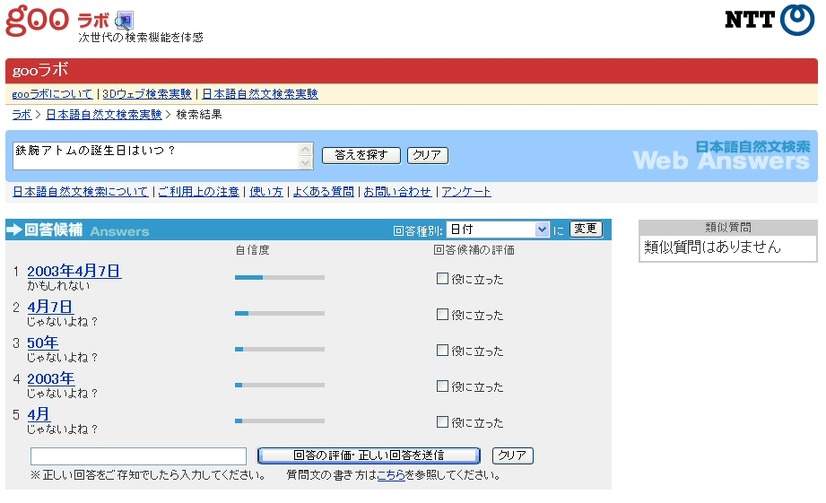Click the ラボ breadcrumb link
Viewport: 826px width, 503px height.
pyautogui.click(x=22, y=114)
